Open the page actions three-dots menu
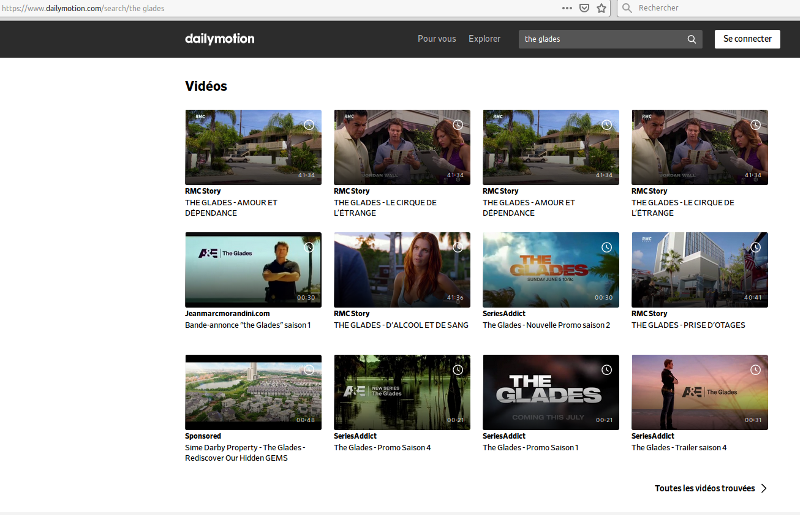The height and width of the screenshot is (515, 800). point(567,7)
